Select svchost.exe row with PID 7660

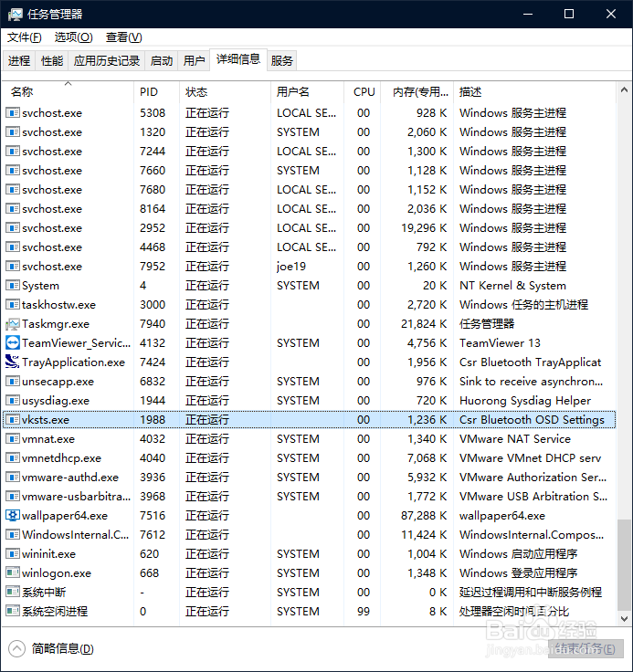pos(310,171)
